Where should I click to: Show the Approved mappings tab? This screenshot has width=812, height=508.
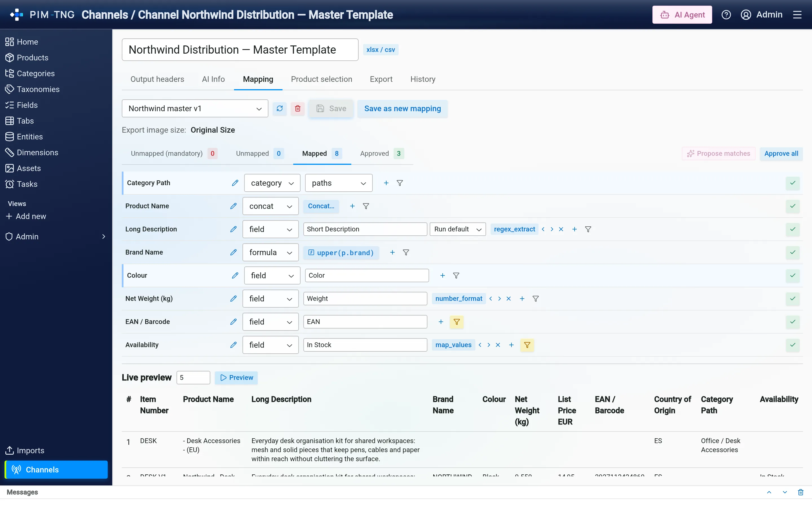382,154
